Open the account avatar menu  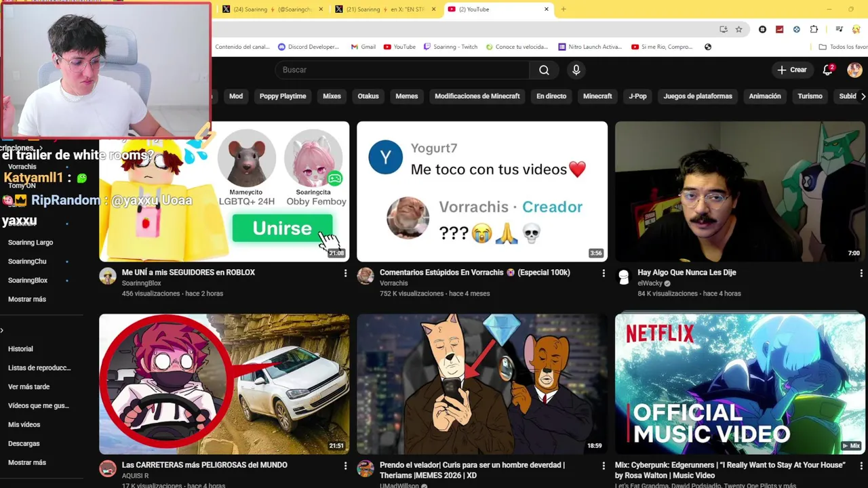point(854,70)
